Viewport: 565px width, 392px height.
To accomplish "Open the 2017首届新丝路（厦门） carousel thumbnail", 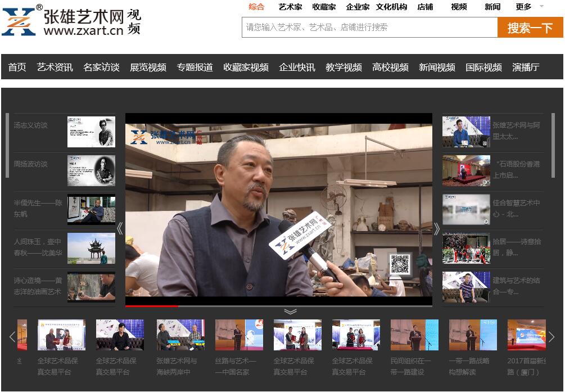I will [x=526, y=335].
